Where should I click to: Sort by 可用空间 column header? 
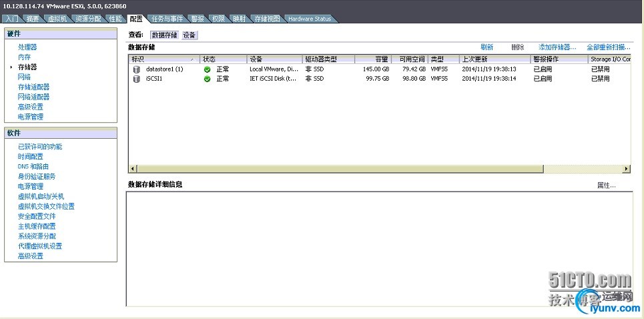click(x=410, y=59)
